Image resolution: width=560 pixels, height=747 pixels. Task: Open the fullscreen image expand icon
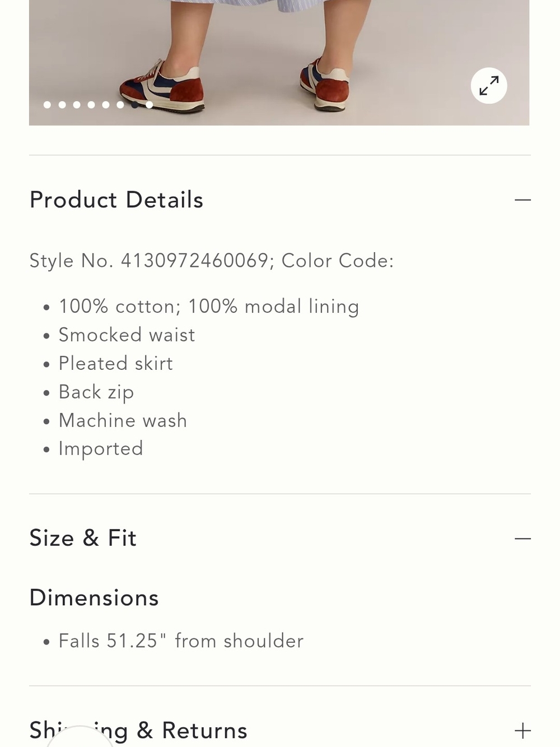pyautogui.click(x=489, y=86)
